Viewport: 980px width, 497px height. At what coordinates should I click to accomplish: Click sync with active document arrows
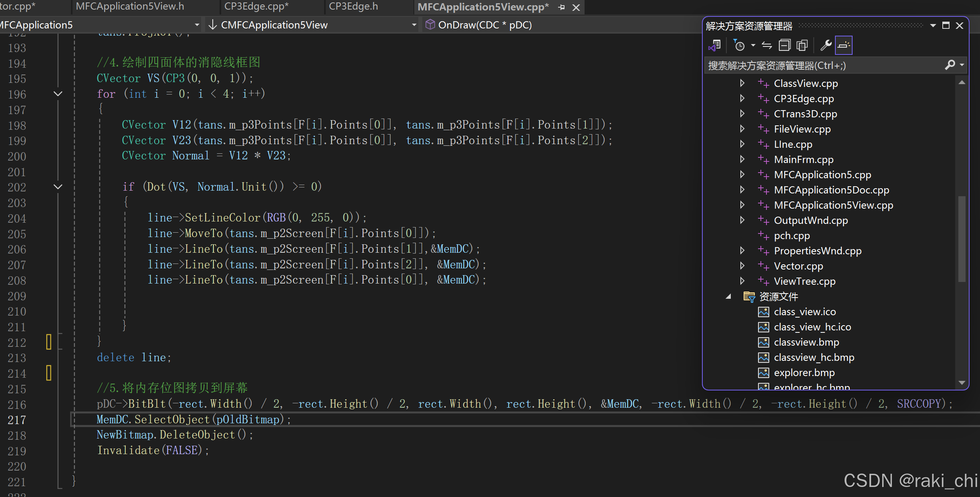767,46
